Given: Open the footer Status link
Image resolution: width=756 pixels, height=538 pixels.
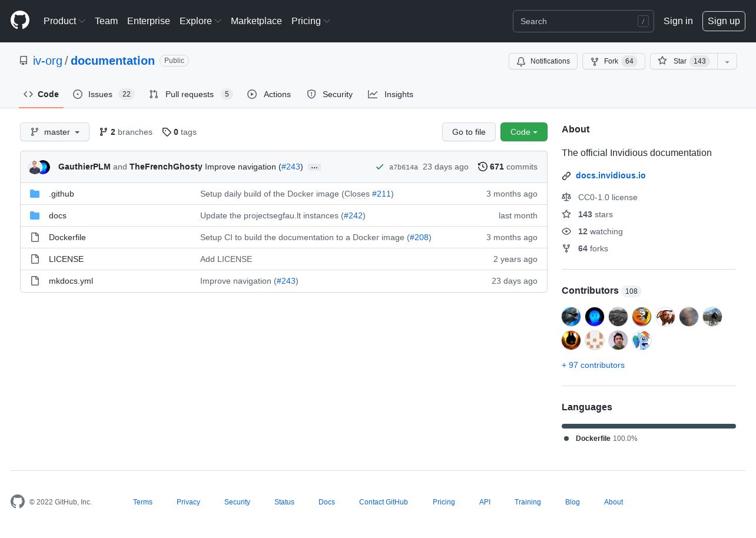Looking at the screenshot, I should click(284, 502).
